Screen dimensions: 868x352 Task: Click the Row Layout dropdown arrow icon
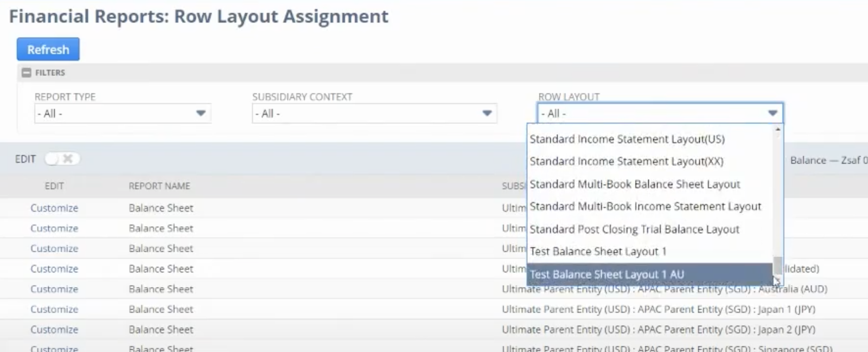pos(773,113)
